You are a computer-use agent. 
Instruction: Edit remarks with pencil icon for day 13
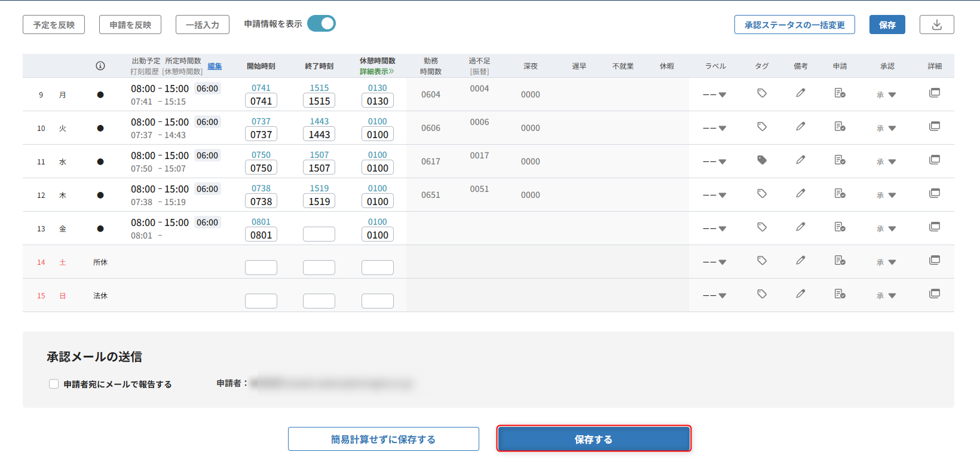click(801, 227)
